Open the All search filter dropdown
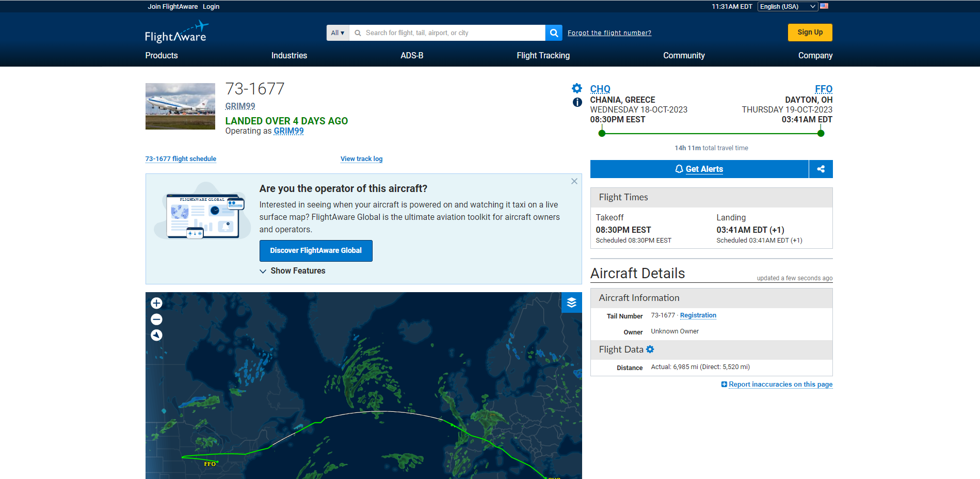980x479 pixels. tap(338, 33)
